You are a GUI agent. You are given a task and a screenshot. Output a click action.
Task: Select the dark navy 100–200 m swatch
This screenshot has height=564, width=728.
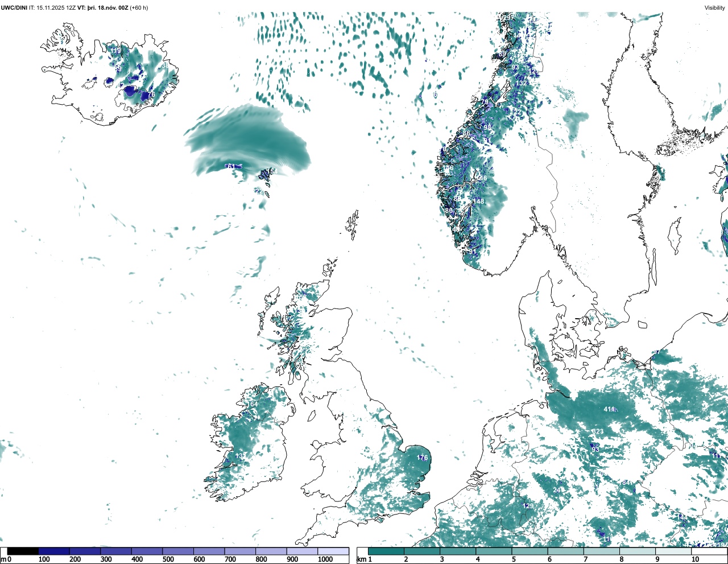tap(54, 551)
